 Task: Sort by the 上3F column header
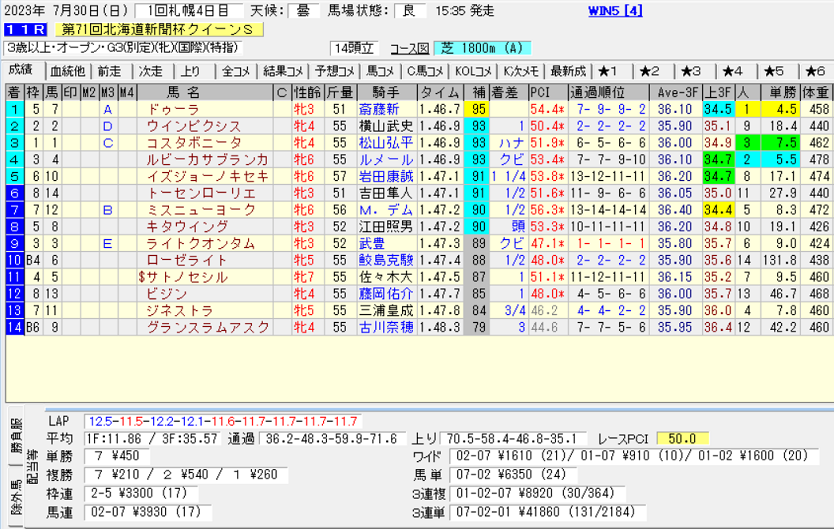717,92
